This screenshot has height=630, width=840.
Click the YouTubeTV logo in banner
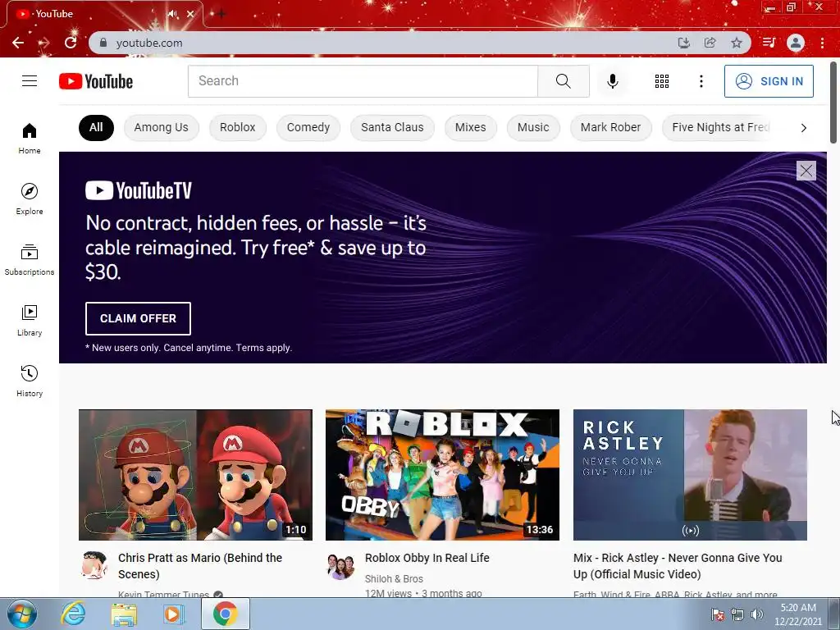coord(138,190)
